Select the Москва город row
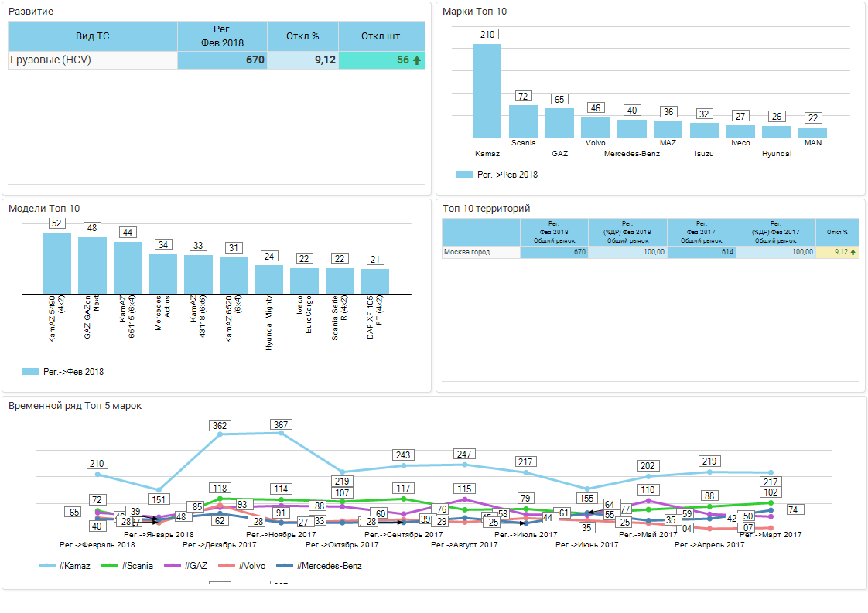The height and width of the screenshot is (613, 868). click(651, 252)
